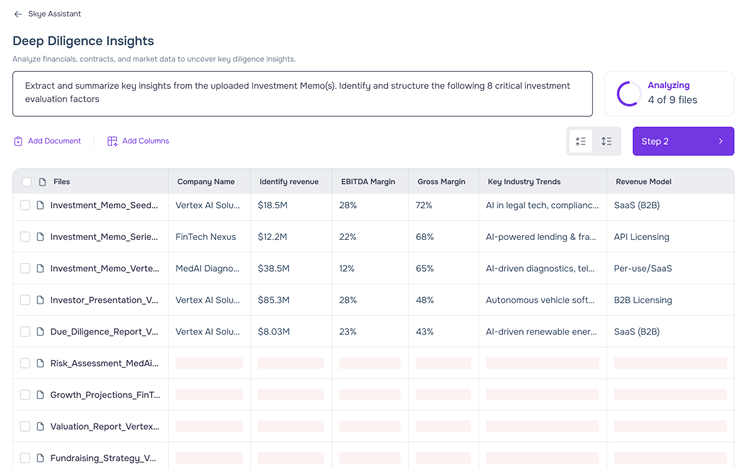Expand the Step 2 chevron arrow
750x469 pixels.
click(x=720, y=141)
